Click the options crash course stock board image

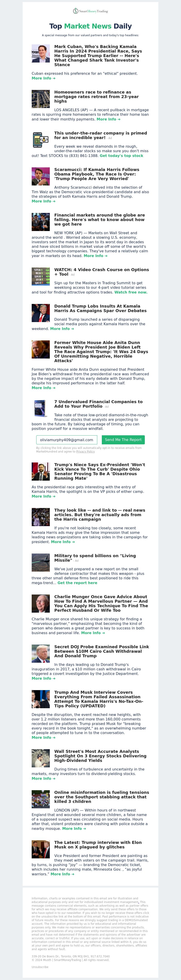click(x=41, y=277)
